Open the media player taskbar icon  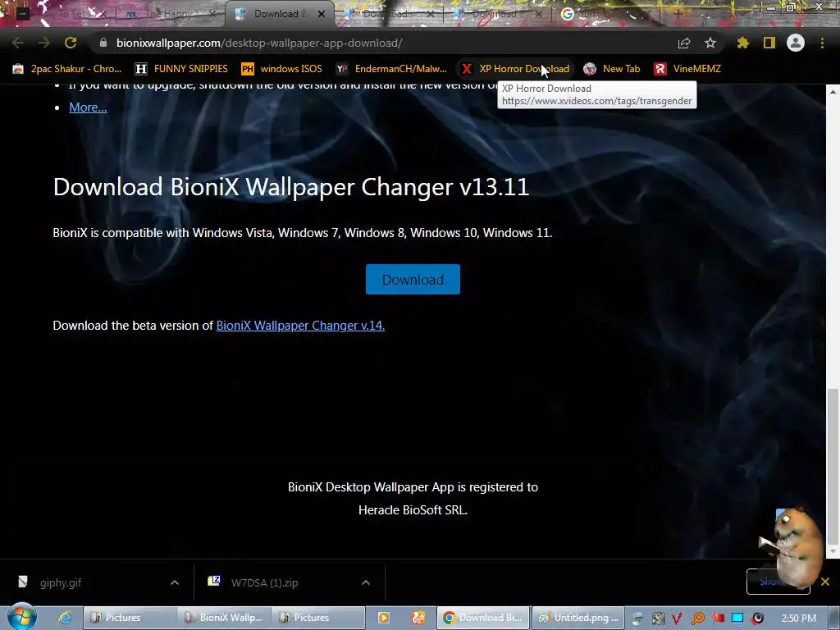pyautogui.click(x=384, y=618)
